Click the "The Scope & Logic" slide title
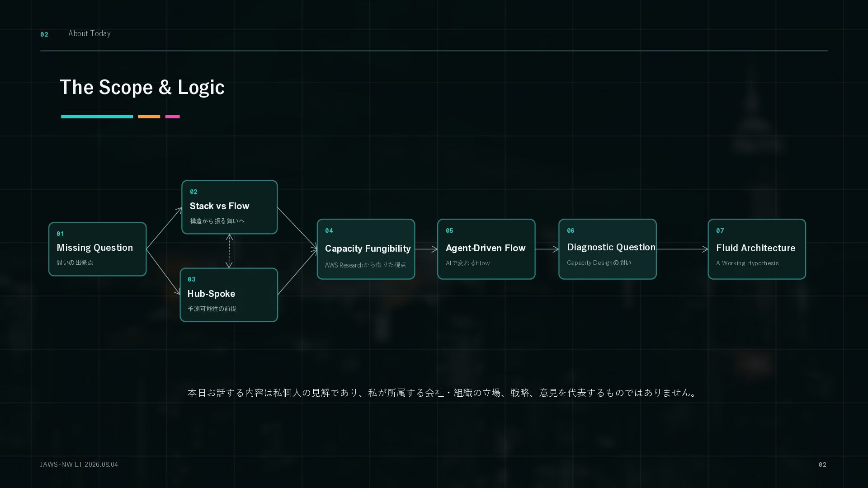868x488 pixels. (142, 87)
